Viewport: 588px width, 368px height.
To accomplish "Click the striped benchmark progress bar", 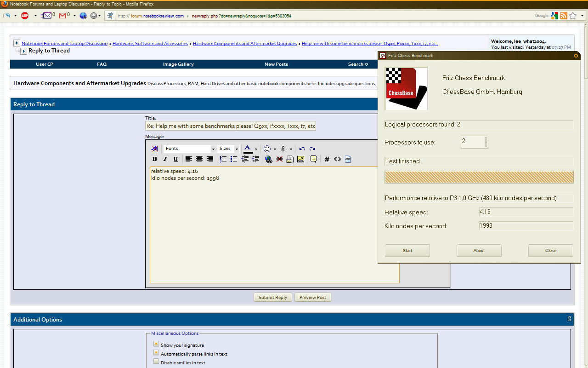I will (x=479, y=177).
